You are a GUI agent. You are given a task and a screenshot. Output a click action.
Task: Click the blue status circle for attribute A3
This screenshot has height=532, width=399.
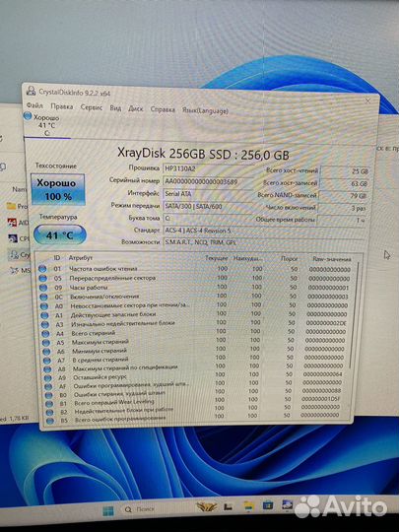pos(45,325)
